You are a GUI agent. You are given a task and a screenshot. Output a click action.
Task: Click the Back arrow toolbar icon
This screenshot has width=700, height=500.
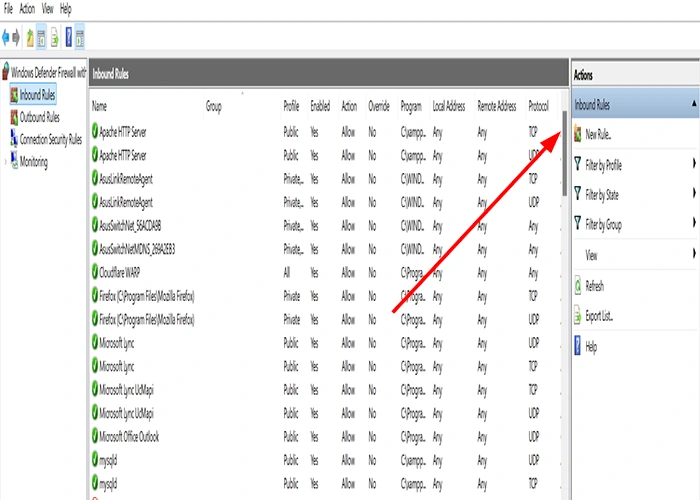6,38
